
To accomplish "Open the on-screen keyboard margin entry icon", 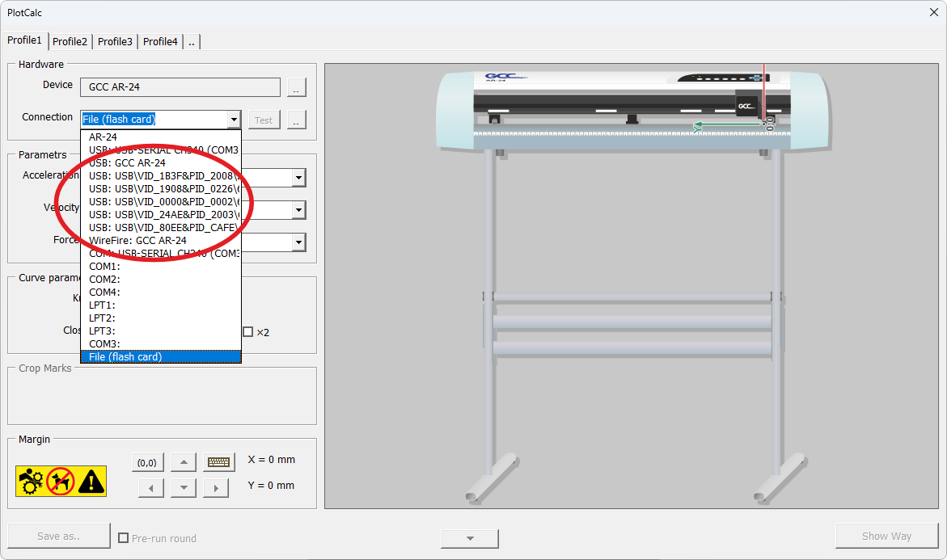I will point(218,462).
